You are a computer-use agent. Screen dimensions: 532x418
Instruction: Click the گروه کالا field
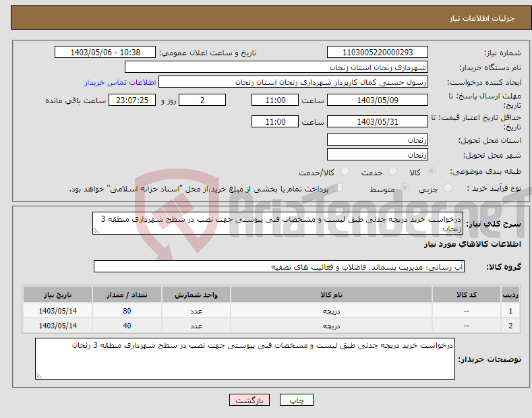[279, 267]
